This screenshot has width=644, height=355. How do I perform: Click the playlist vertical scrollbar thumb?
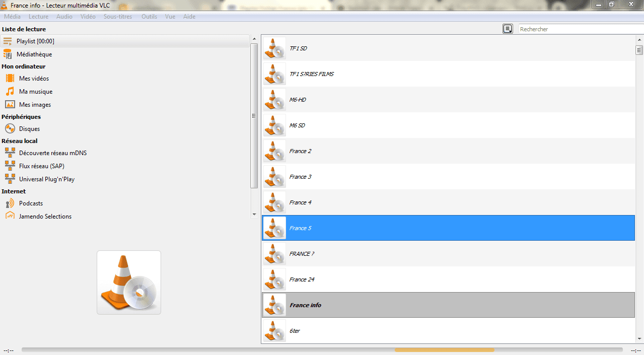pyautogui.click(x=639, y=50)
